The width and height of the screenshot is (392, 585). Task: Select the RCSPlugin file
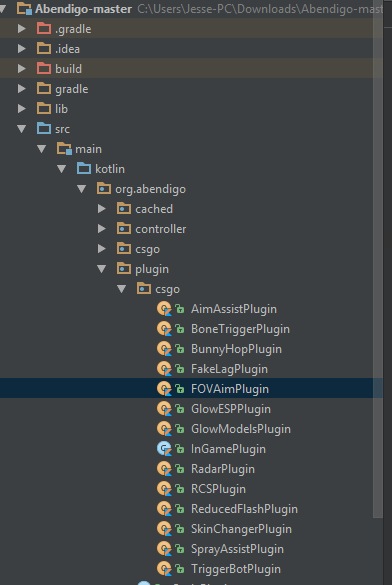coord(218,489)
